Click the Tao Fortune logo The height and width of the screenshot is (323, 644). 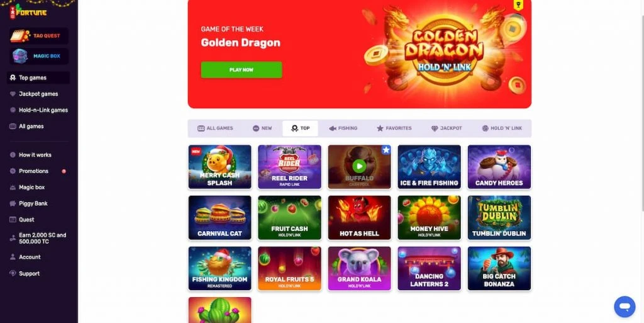click(x=28, y=11)
